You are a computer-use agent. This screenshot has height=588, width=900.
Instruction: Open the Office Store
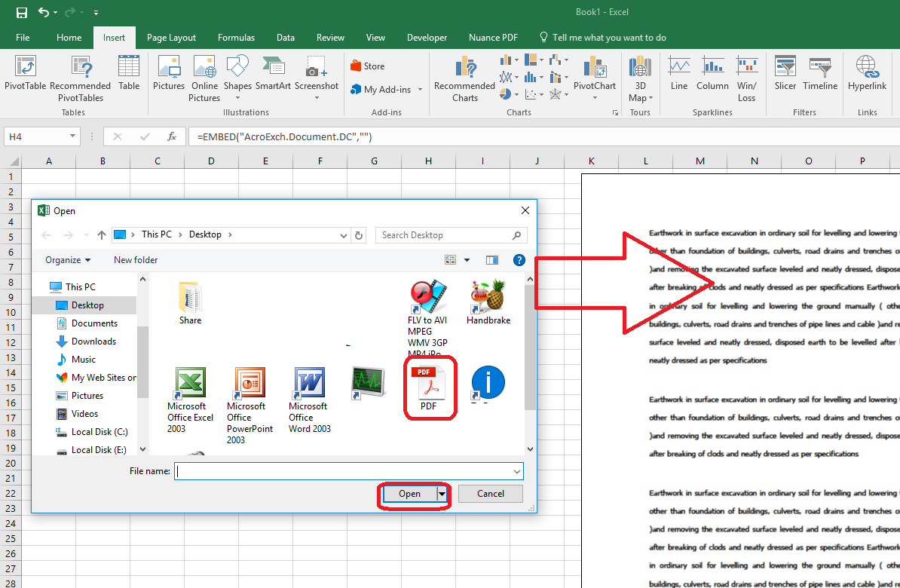click(367, 66)
